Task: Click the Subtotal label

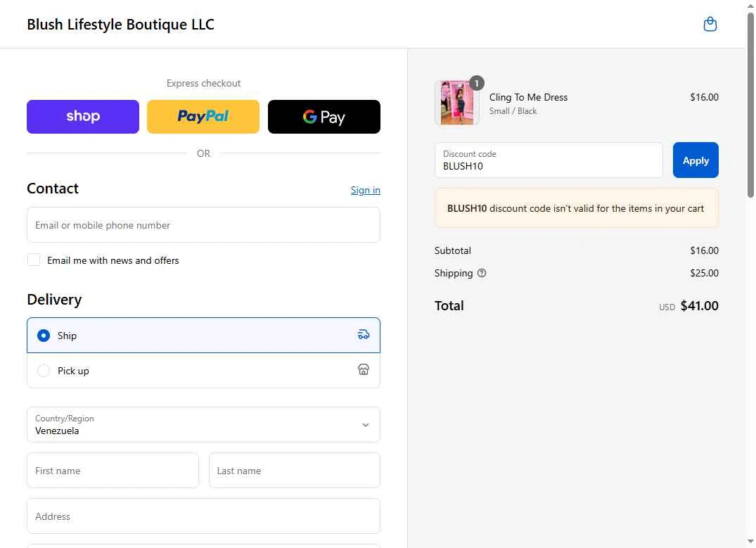Action: coord(453,250)
